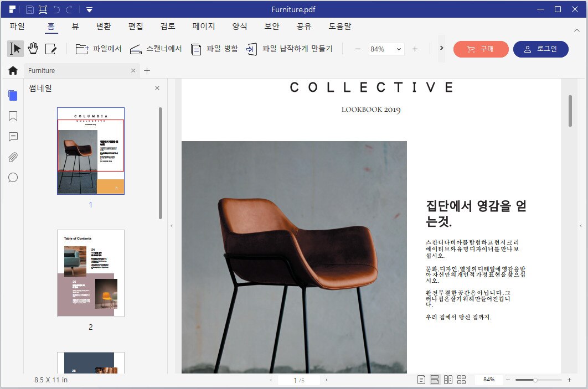Screen dimensions: 588x389
Task: Select the page 3 thumbnail
Action: [x=91, y=363]
